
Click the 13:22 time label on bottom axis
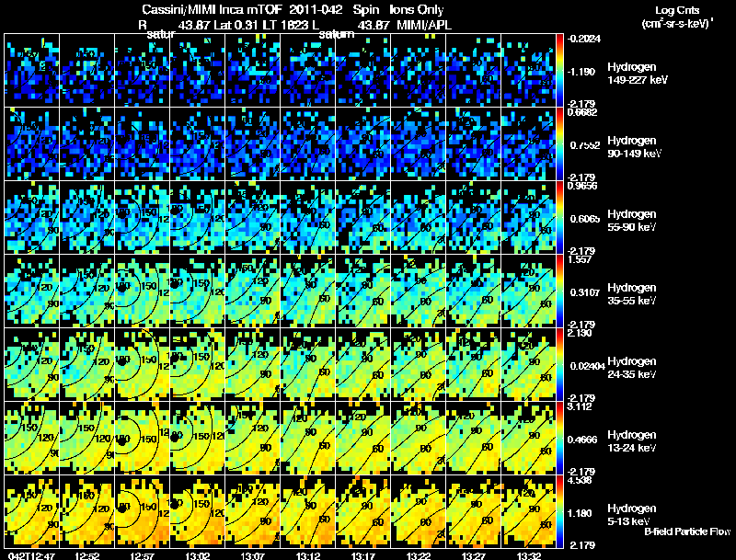pyautogui.click(x=419, y=555)
